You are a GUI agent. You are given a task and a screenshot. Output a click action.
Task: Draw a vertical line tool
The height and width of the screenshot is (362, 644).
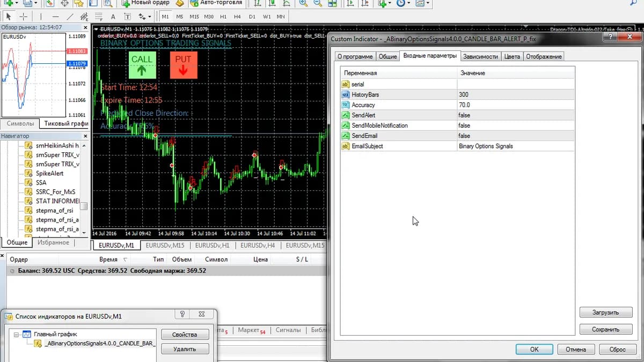41,17
